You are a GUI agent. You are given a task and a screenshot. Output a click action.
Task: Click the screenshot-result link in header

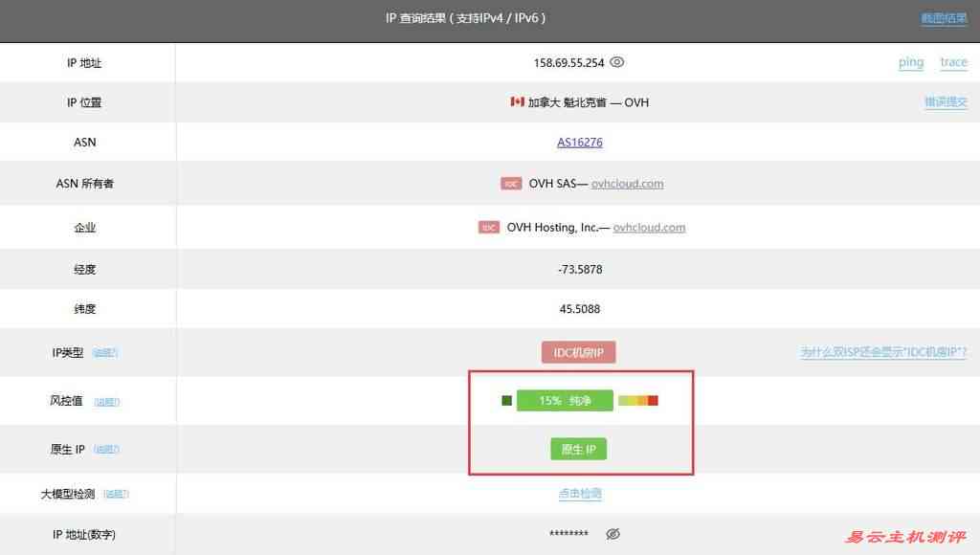point(944,17)
